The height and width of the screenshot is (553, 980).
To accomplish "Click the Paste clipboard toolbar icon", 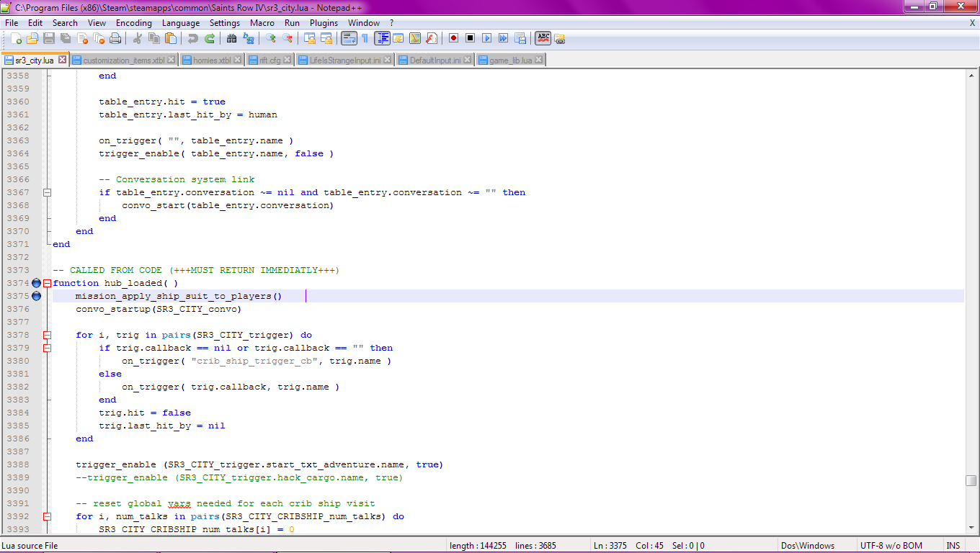I will pyautogui.click(x=170, y=38).
